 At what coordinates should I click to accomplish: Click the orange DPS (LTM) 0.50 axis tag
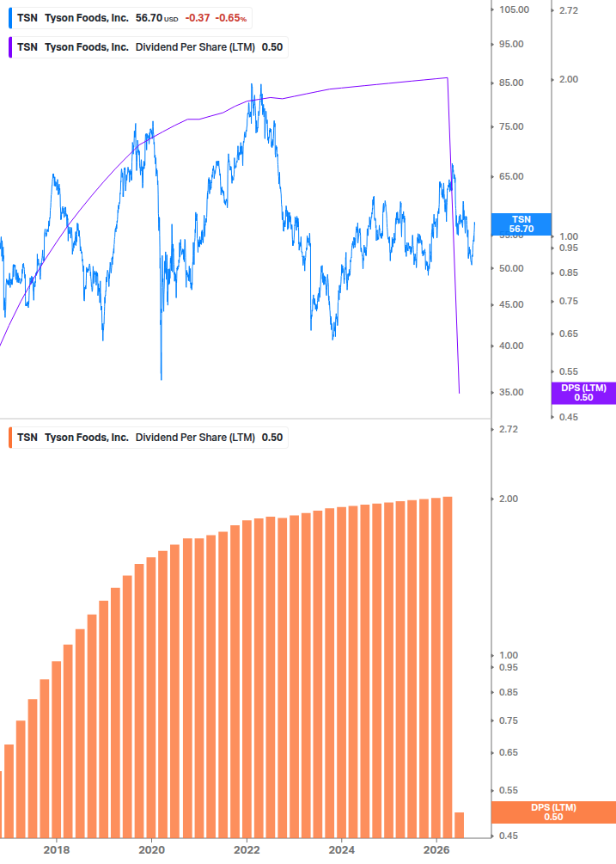point(553,812)
